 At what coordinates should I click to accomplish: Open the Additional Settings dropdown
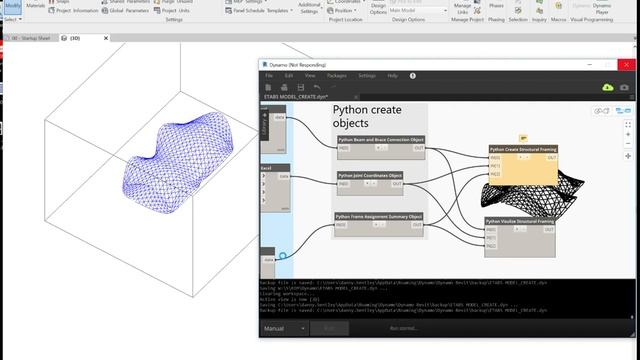point(309,8)
